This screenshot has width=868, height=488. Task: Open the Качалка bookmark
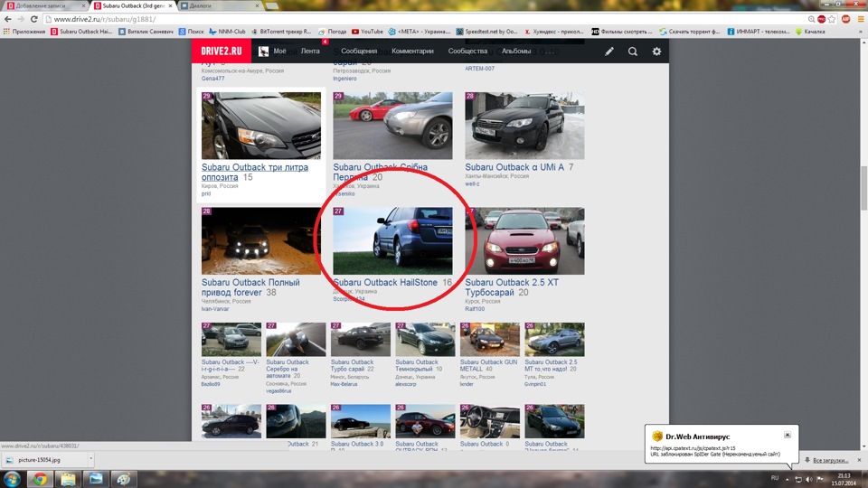(x=810, y=32)
